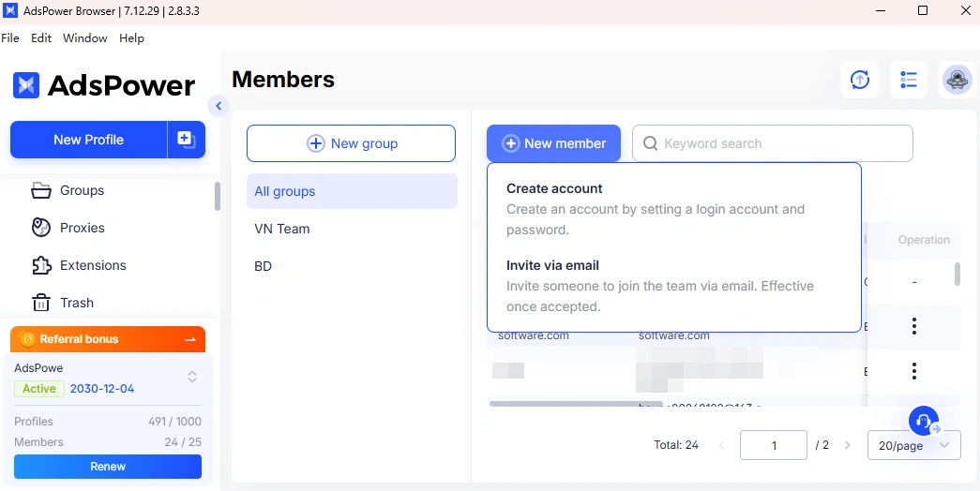Collapse the sidebar with the chevron arrow

[x=219, y=106]
